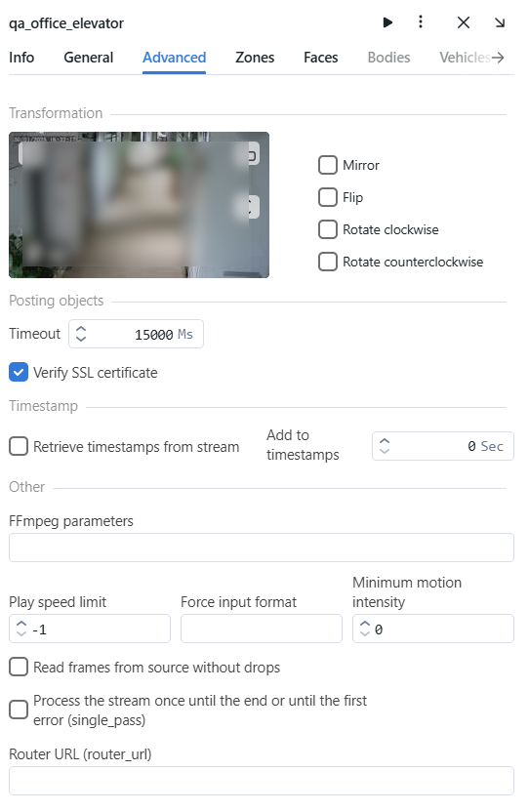This screenshot has width=529, height=812.
Task: Change Add to timestamps using stepper arrows
Action: [x=384, y=446]
